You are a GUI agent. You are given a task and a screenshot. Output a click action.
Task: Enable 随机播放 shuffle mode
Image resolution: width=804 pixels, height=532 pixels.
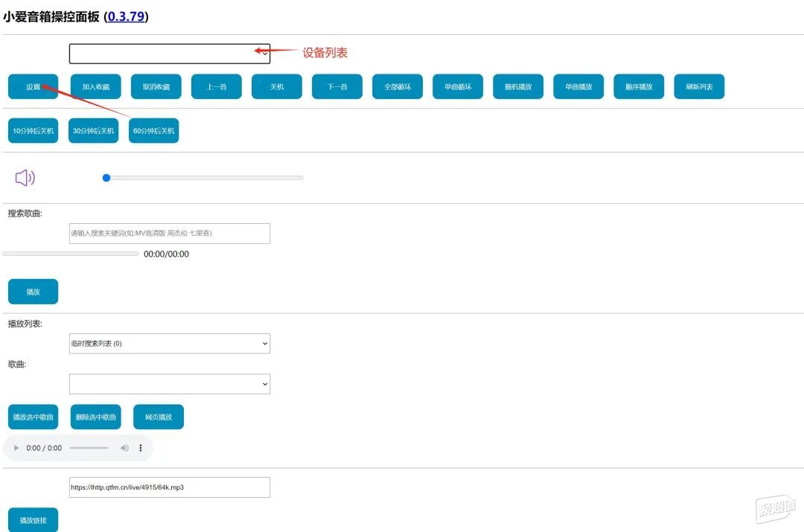pyautogui.click(x=518, y=86)
